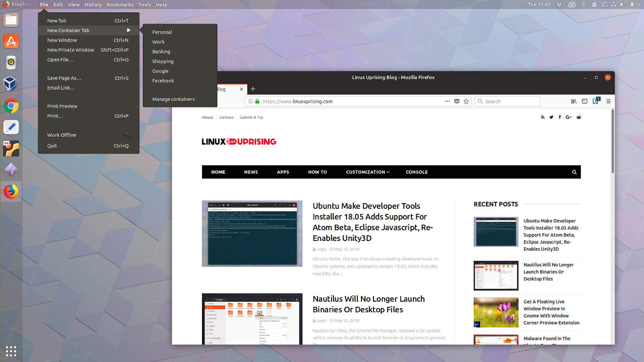Viewport: 644px width, 362px height.
Task: Visit the blog's Facebook icon
Action: [559, 117]
